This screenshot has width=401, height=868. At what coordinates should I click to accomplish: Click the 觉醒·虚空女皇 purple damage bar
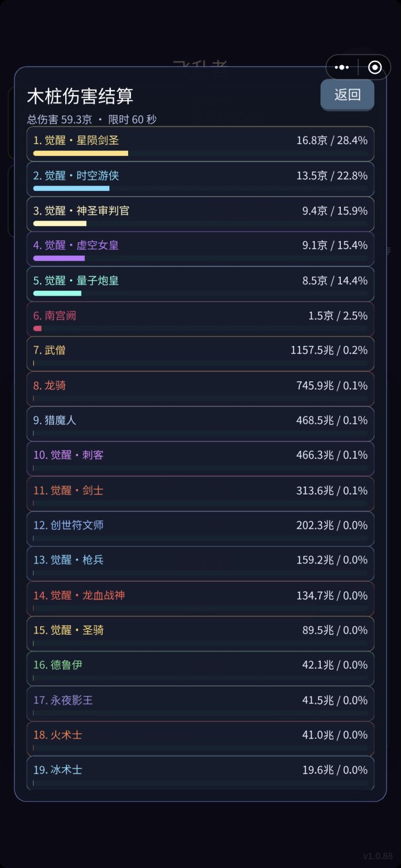[x=59, y=258]
